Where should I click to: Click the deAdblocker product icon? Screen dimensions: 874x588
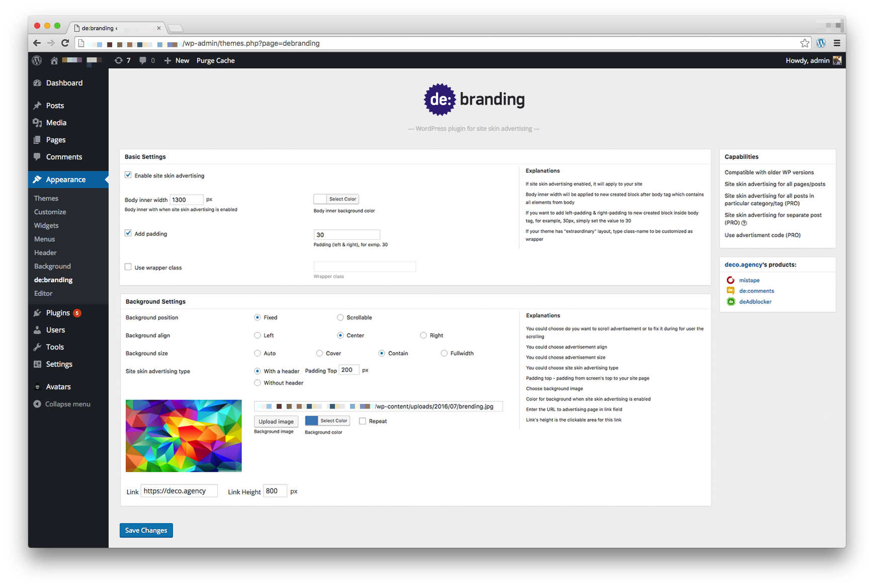(x=731, y=302)
